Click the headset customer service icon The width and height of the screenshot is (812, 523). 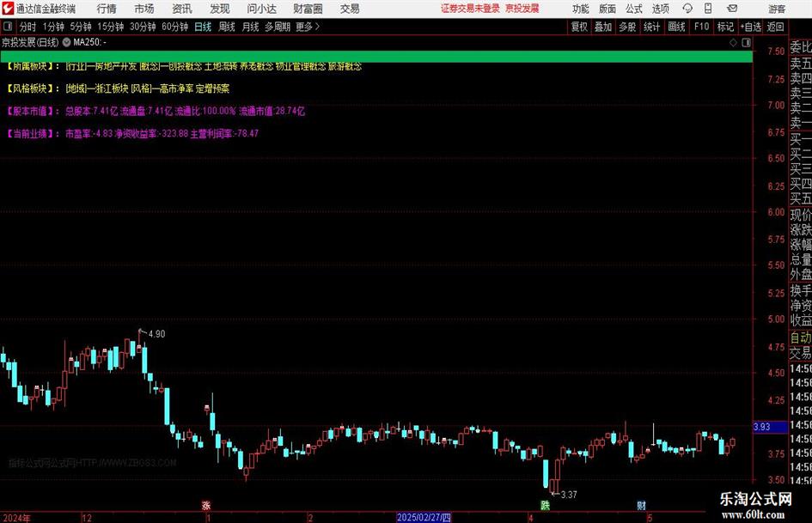[x=687, y=9]
